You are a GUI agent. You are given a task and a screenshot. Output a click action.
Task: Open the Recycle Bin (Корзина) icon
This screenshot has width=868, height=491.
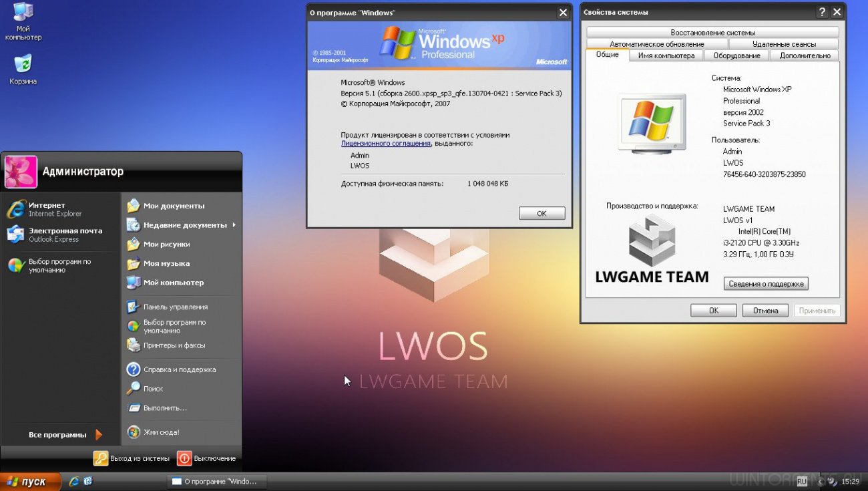point(23,69)
